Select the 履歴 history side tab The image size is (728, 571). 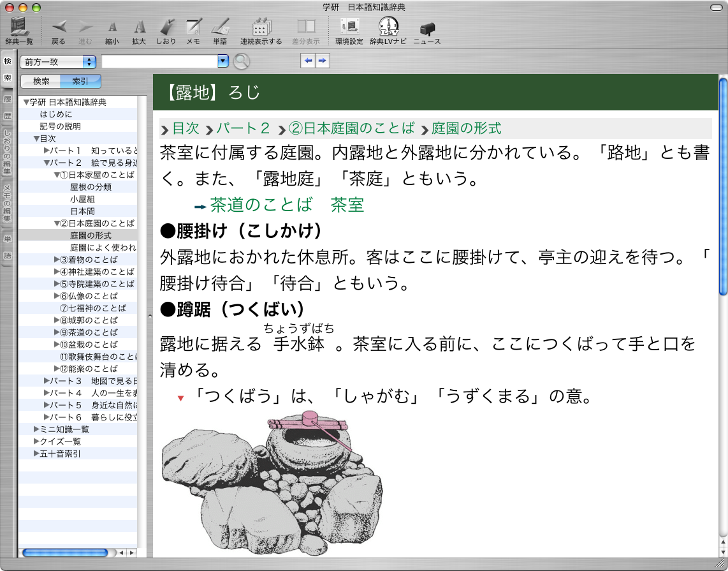click(8, 108)
